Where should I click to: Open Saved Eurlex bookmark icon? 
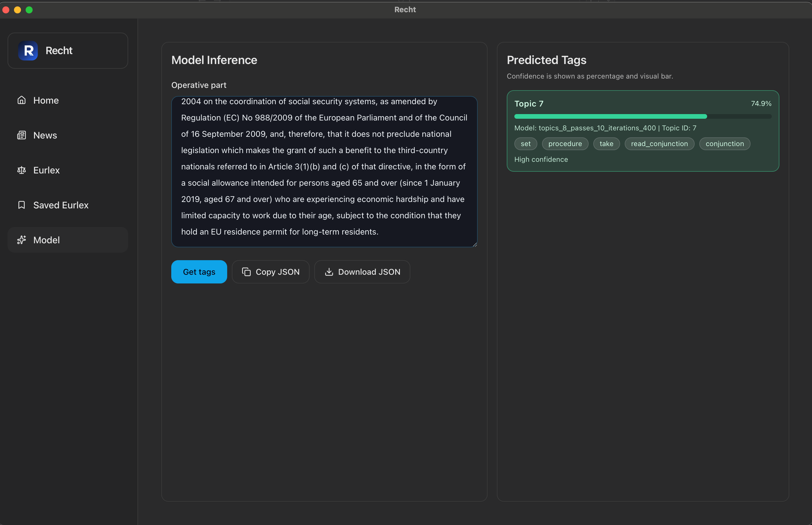pos(22,205)
